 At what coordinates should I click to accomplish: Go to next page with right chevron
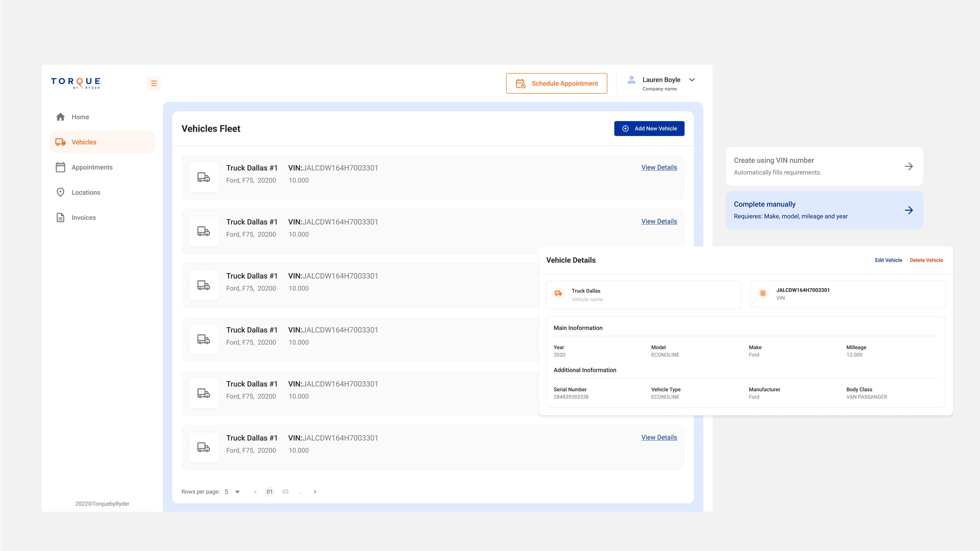click(x=315, y=492)
